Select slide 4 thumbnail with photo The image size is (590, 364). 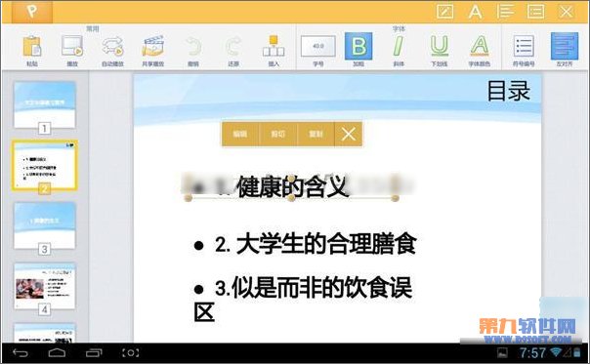coord(45,286)
